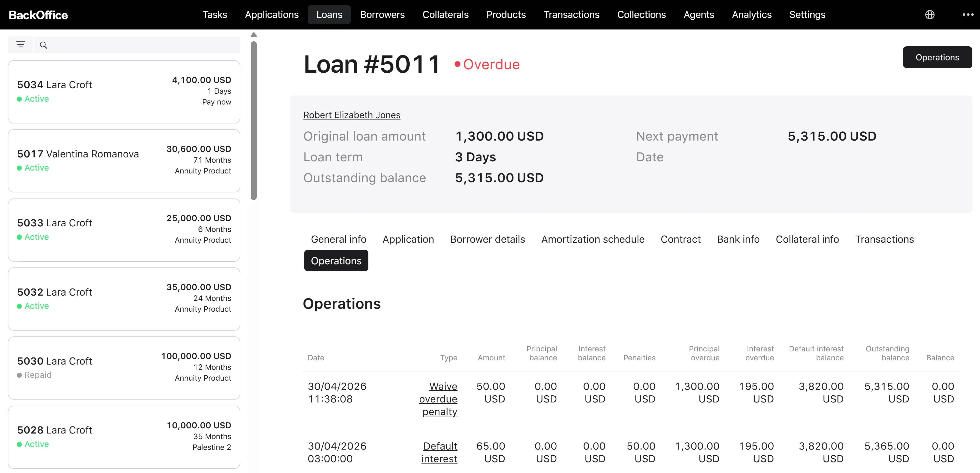
Task: Open Products section
Action: (506, 14)
